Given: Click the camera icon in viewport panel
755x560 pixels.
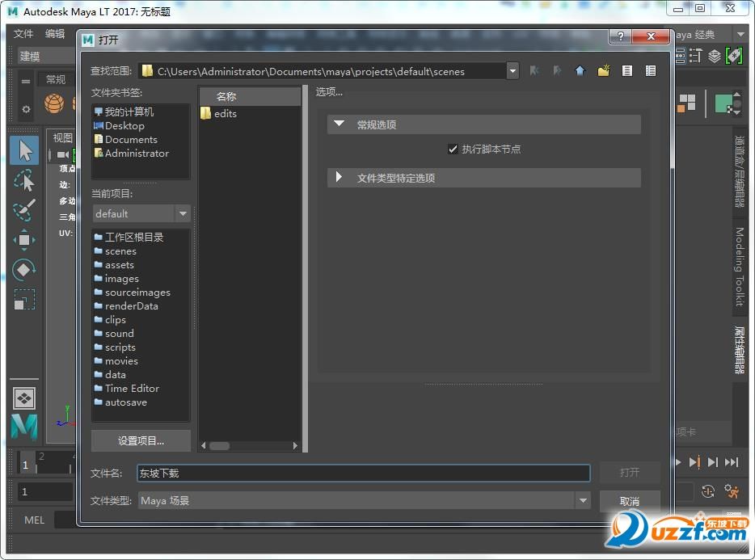Looking at the screenshot, I should point(62,154).
